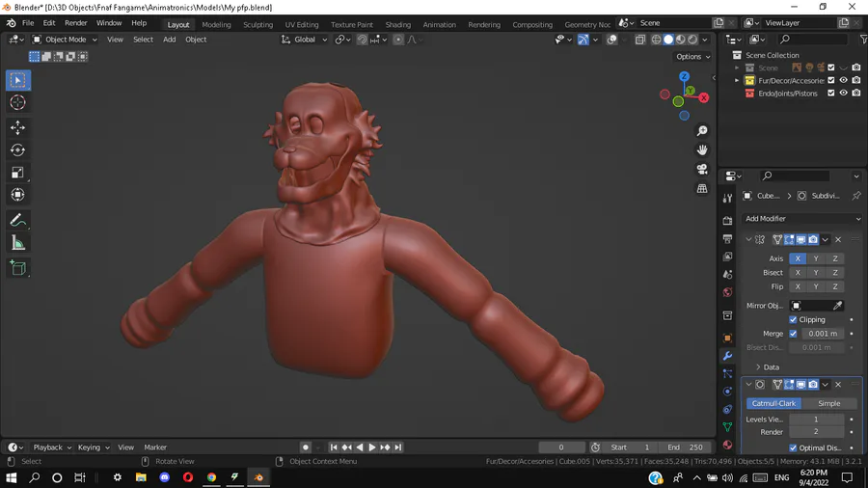Open the Global transform orientation dropdown
Viewport: 868px width, 488px height.
tap(305, 40)
